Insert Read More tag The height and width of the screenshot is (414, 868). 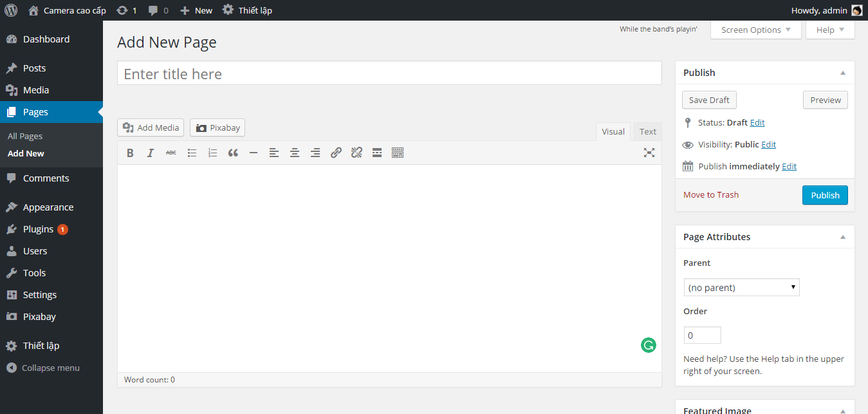[377, 153]
